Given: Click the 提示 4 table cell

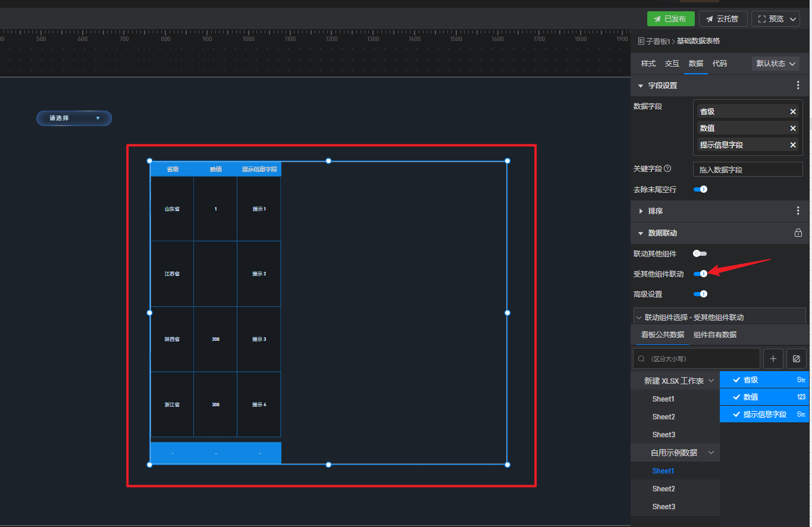Looking at the screenshot, I should pyautogui.click(x=259, y=404).
